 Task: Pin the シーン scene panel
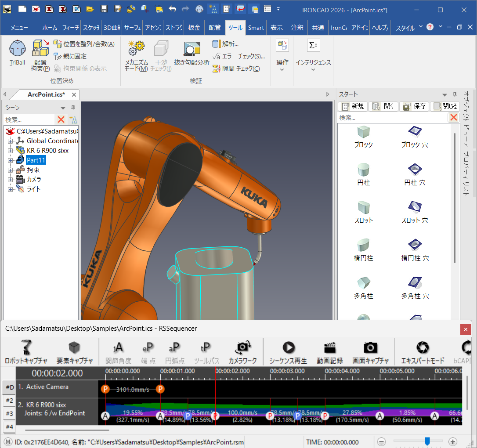(x=73, y=108)
